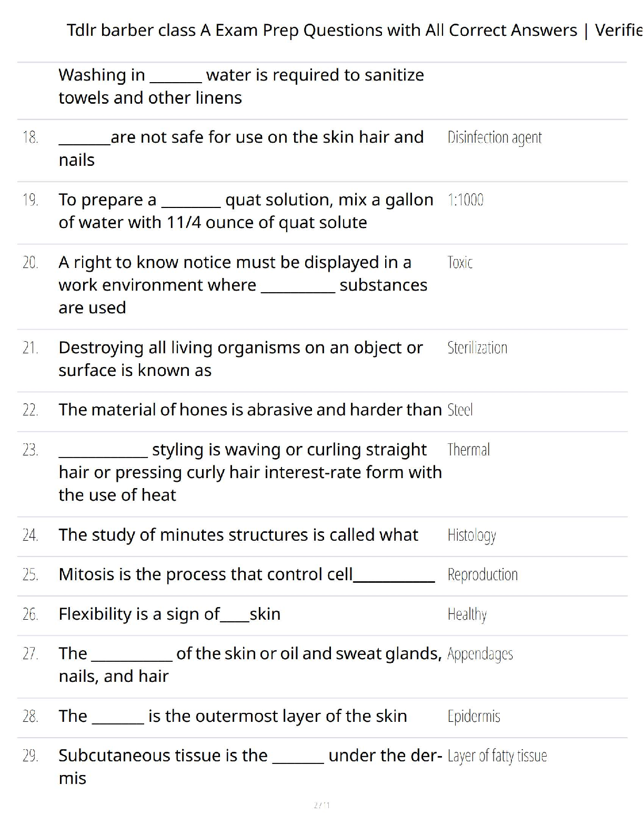The image size is (644, 834).
Task: Click the answer 'Steel'
Action: point(460,410)
